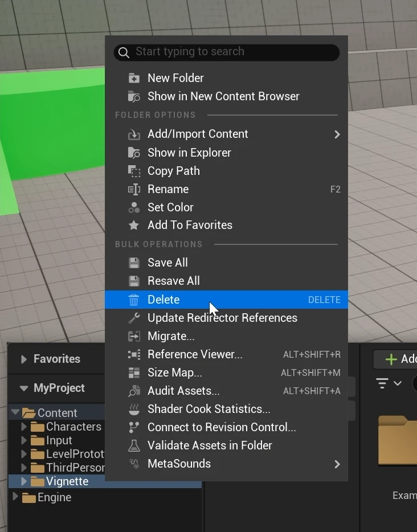
Task: Open the Add/Import Content submenu arrow
Action: tap(337, 134)
